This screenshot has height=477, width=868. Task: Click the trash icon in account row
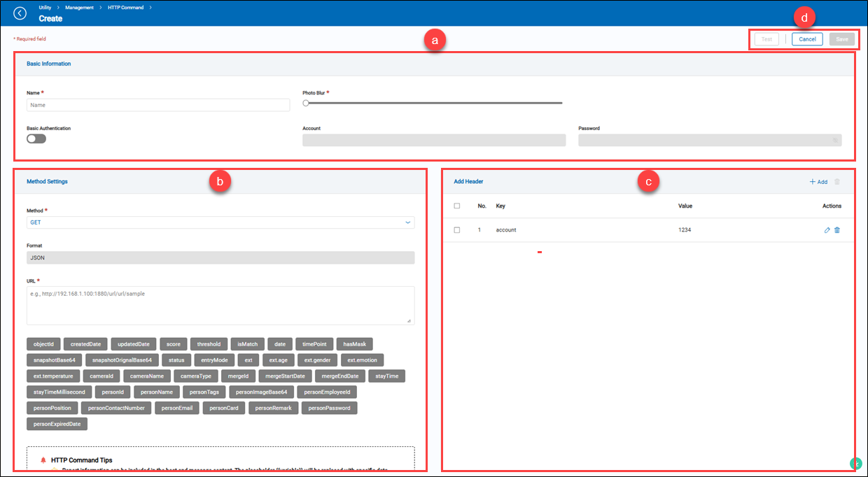837,230
